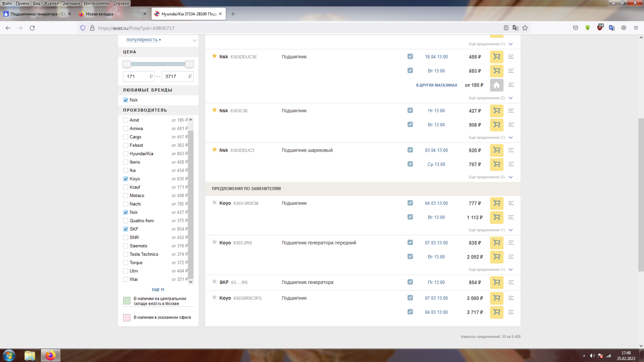The height and width of the screenshot is (362, 644).
Task: Add Koyo 6303-2RSCM 777 ₽ offer to cart
Action: tap(497, 203)
